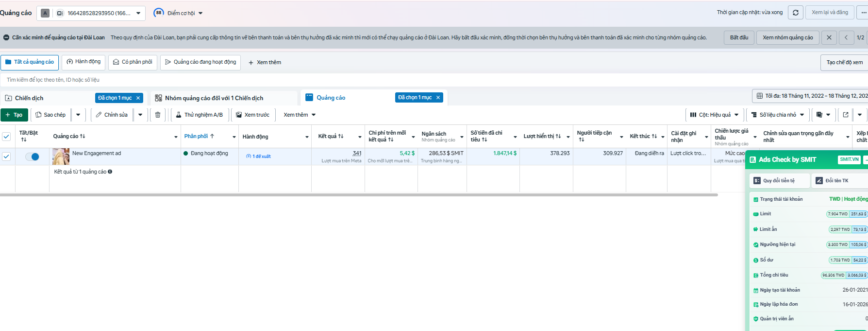Click the Đổi tên TK edit icon
868x331 pixels.
pos(819,180)
